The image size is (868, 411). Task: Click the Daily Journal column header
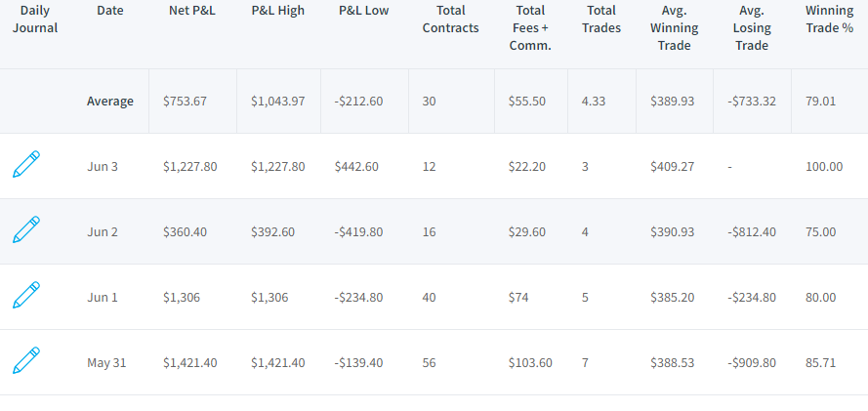tap(35, 20)
